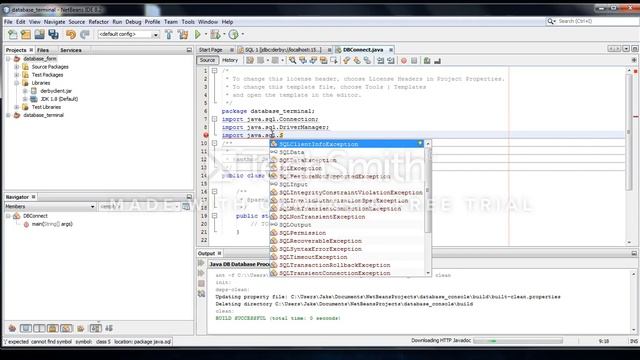The width and height of the screenshot is (640, 360).
Task: Click Stop Macro Recording icon in editor
Action: (x=414, y=60)
